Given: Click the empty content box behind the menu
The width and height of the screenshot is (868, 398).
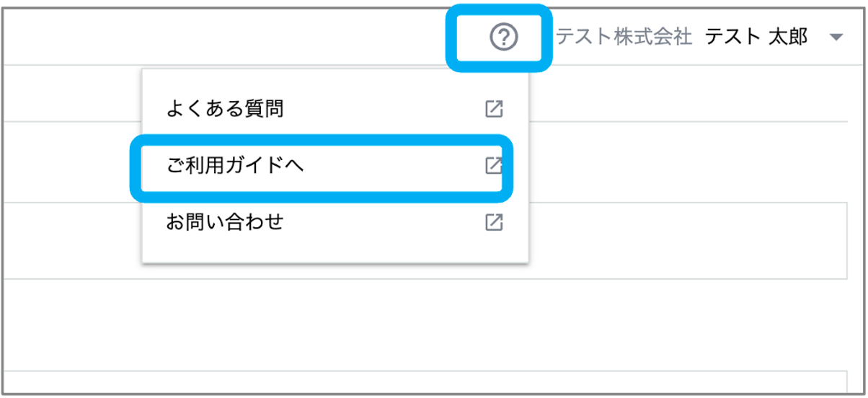Looking at the screenshot, I should 688,240.
